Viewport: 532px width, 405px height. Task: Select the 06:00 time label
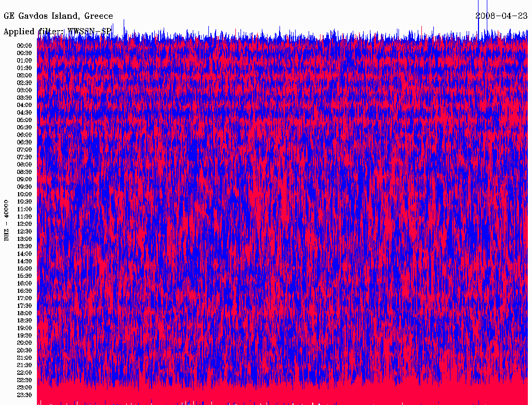(x=24, y=135)
